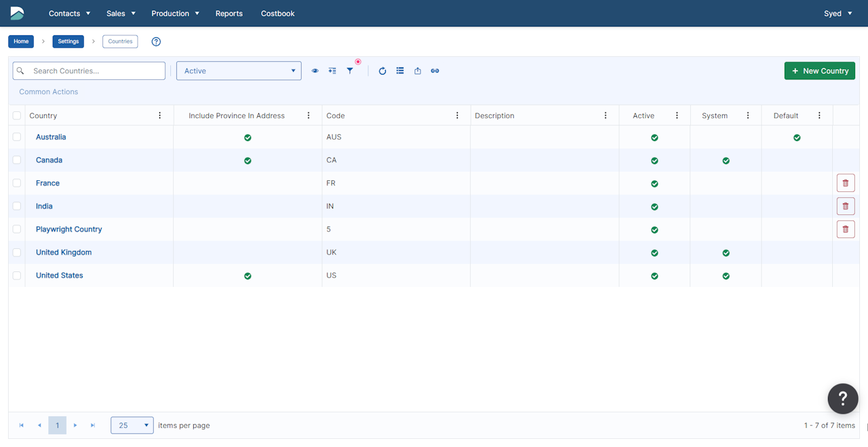Open the Canada country link
Image resolution: width=868 pixels, height=447 pixels.
(x=49, y=160)
